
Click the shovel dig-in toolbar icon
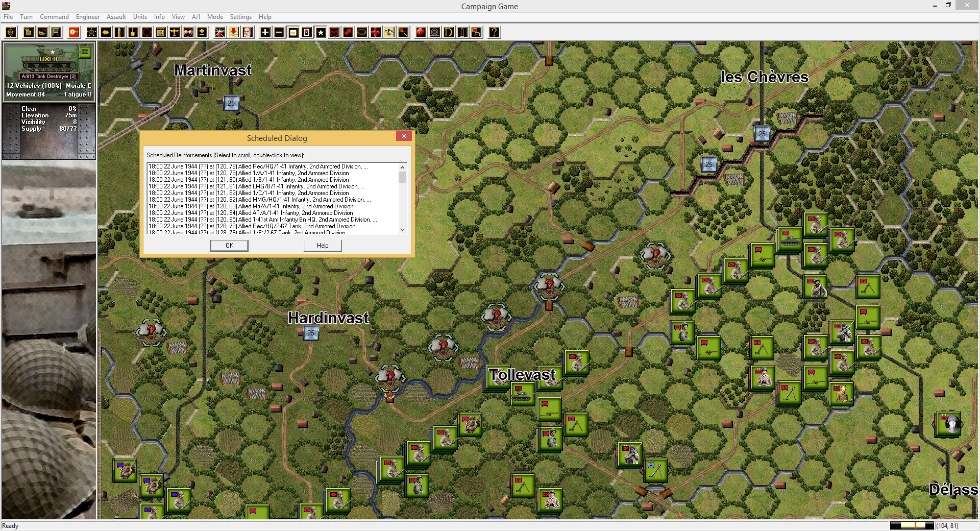click(133, 32)
